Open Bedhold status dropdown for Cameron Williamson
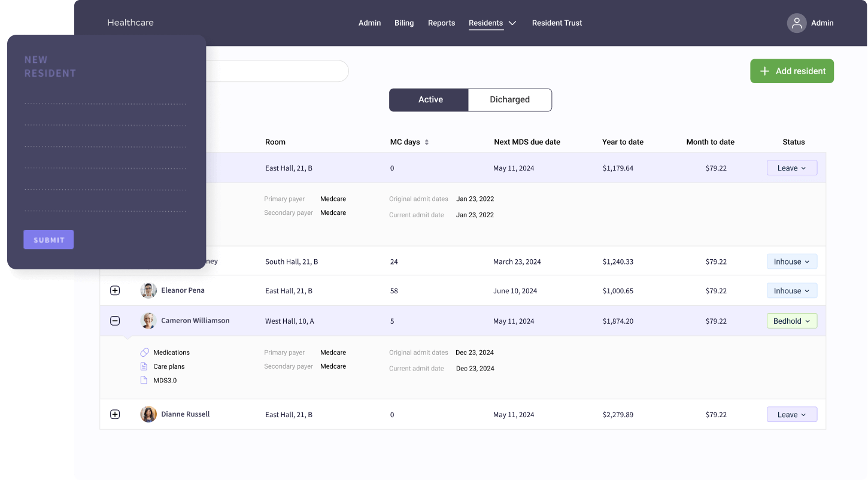The width and height of the screenshot is (868, 480). click(x=791, y=321)
